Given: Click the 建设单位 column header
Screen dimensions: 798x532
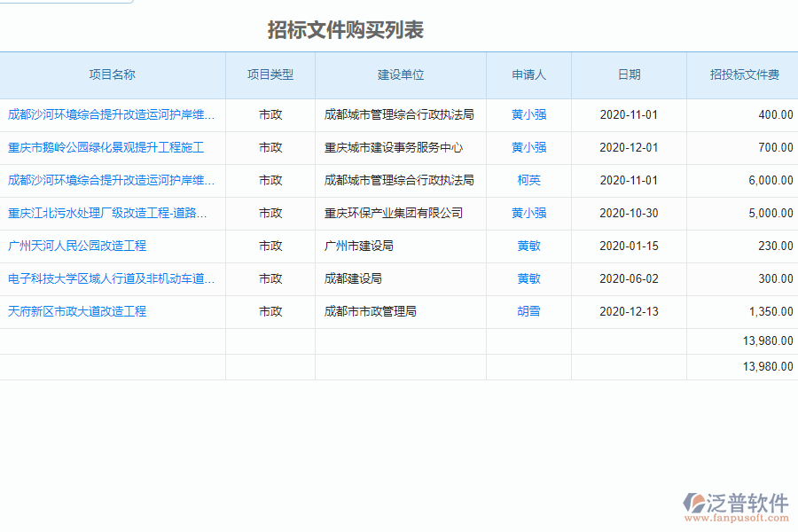Looking at the screenshot, I should 400,75.
